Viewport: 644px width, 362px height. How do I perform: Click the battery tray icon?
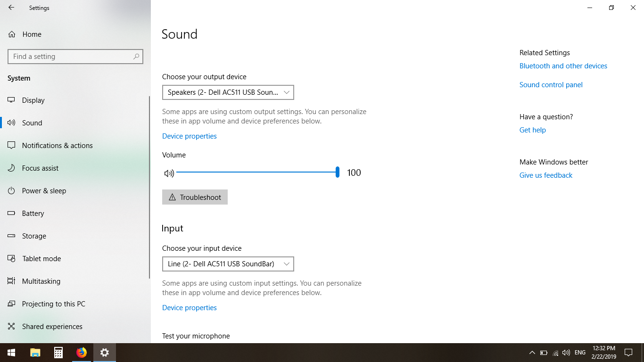[x=544, y=353]
